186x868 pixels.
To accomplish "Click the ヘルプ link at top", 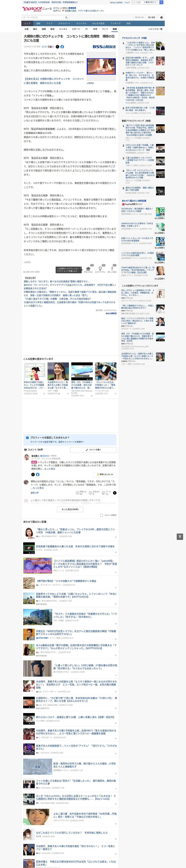I will 127,2.
